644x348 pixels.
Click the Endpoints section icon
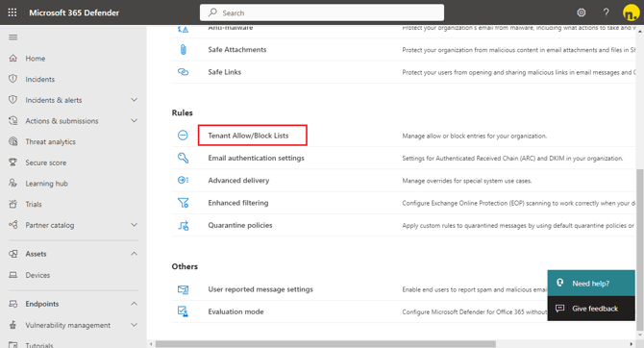(x=13, y=304)
